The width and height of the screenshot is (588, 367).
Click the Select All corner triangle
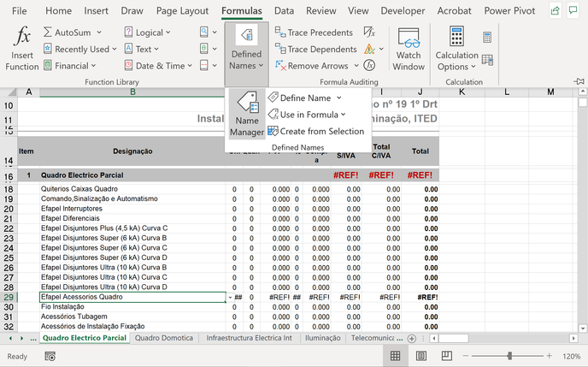point(12,92)
